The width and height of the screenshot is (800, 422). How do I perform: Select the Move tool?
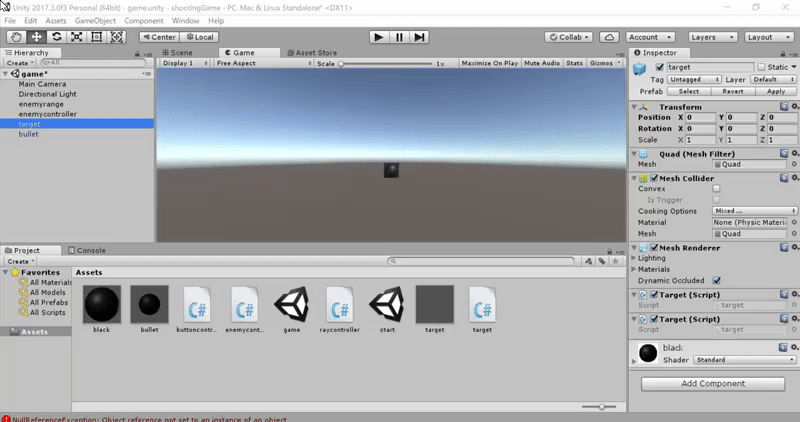(36, 37)
